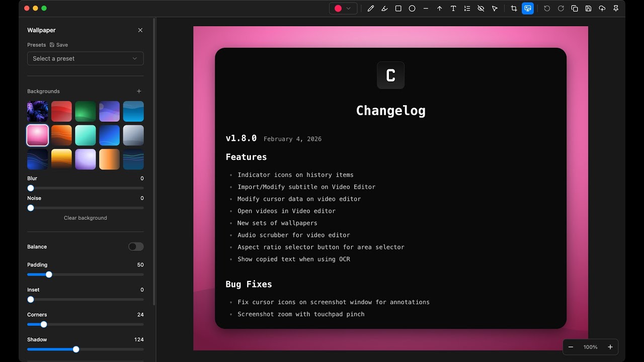
Task: Select the Text tool
Action: pyautogui.click(x=453, y=9)
